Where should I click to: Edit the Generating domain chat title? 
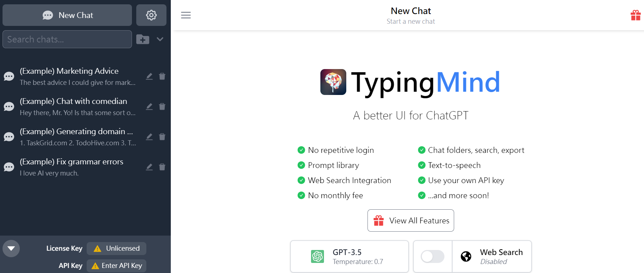149,137
